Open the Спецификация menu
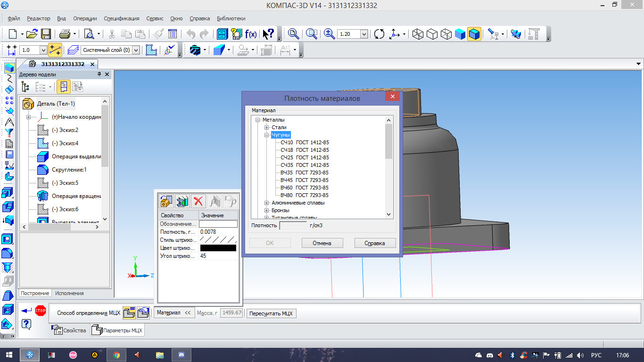Viewport: 644px width, 362px height. click(x=122, y=18)
